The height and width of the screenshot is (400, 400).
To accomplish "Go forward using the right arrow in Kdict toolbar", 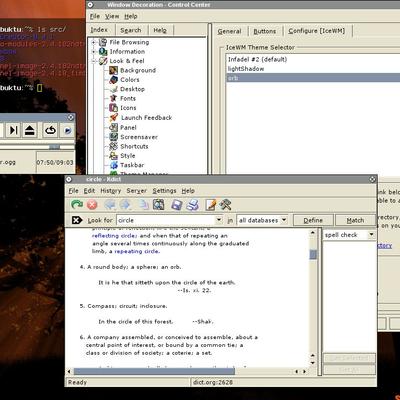I will tap(125, 205).
